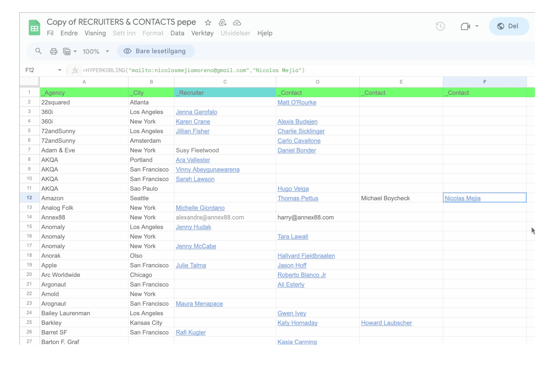This screenshot has height=392, width=553.
Task: Click the Bare lesetilgang view-only pill
Action: click(156, 51)
